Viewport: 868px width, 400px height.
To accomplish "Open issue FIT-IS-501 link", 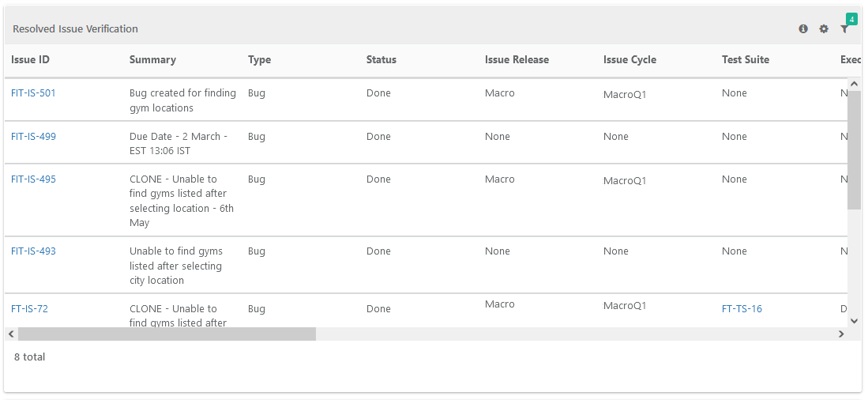I will pos(33,93).
